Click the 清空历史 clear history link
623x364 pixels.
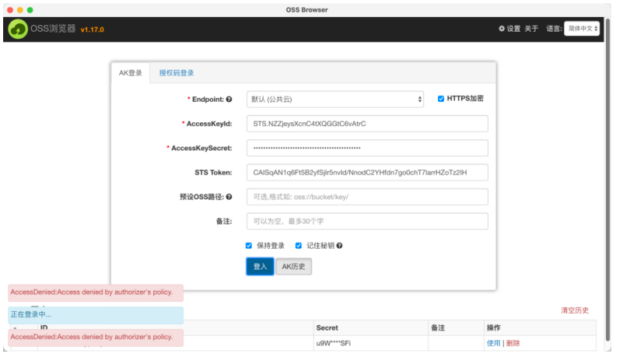pos(575,310)
